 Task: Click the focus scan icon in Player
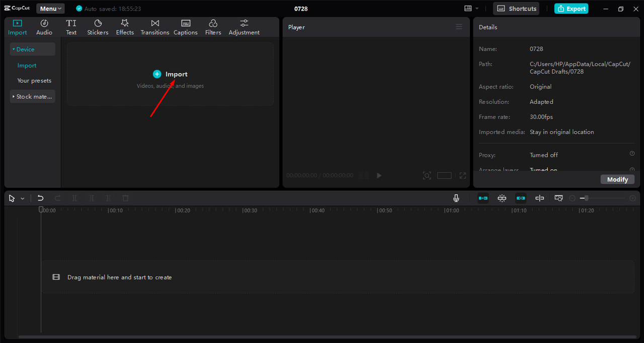tap(427, 175)
